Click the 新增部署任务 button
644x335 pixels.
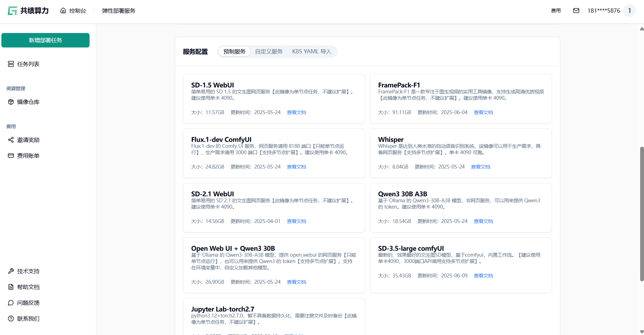click(x=45, y=40)
